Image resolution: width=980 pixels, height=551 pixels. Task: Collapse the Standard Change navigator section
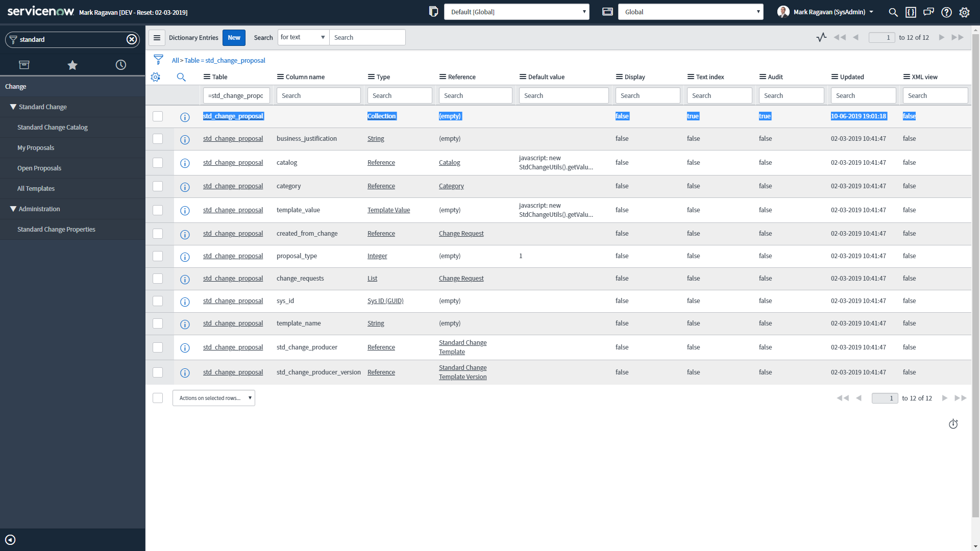(13, 107)
